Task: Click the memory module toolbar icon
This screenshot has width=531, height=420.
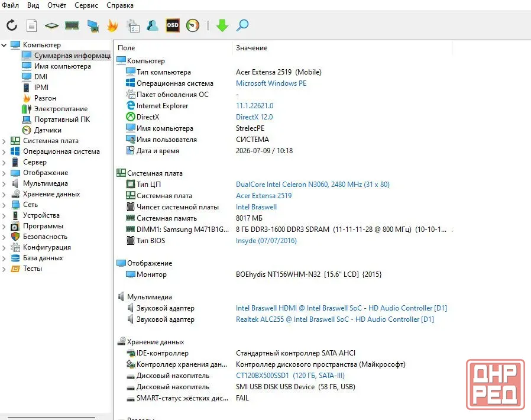Action: pos(72,25)
